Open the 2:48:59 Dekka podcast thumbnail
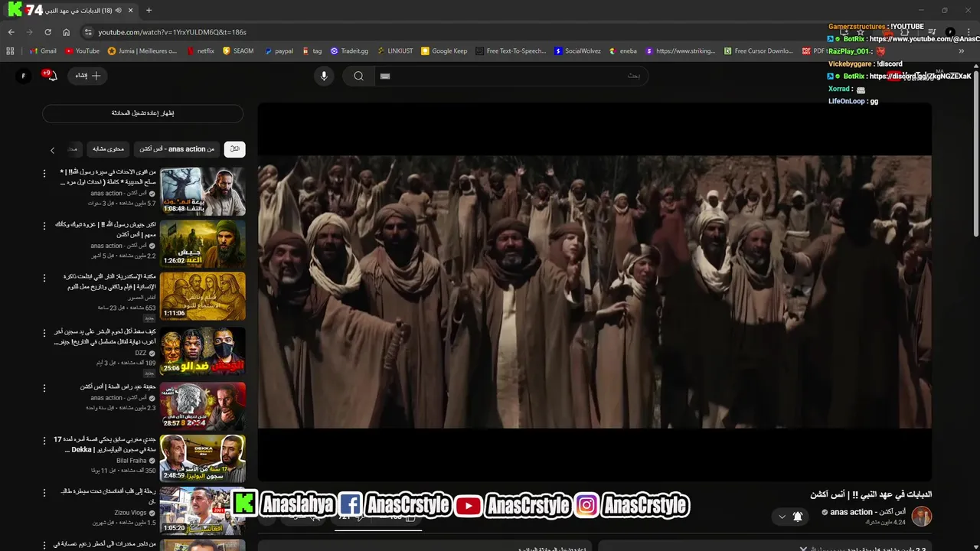 [203, 458]
